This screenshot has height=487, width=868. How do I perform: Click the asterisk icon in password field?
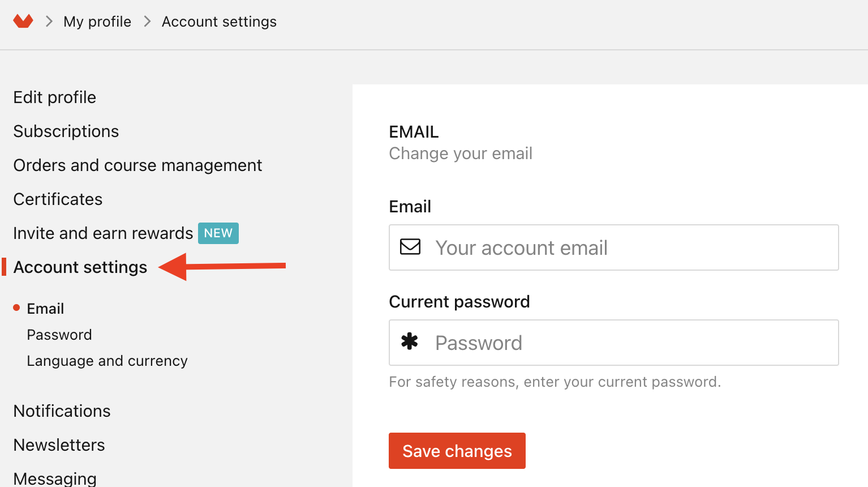410,341
